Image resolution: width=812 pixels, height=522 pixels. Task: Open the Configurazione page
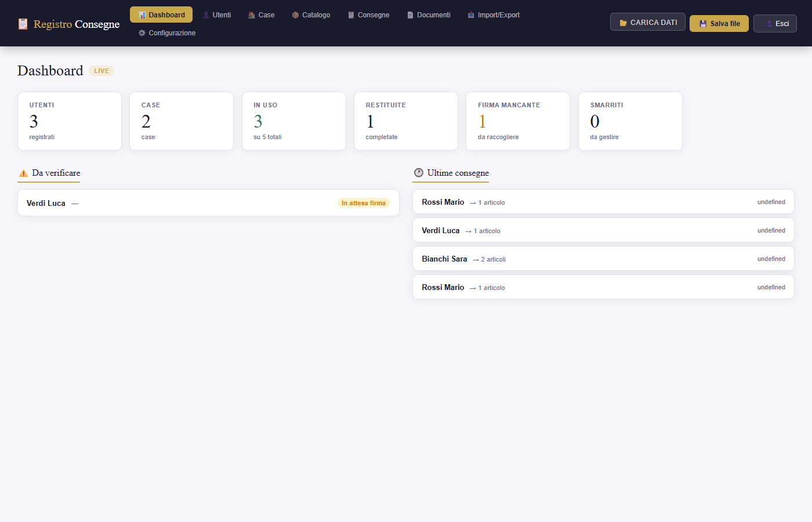click(x=166, y=33)
